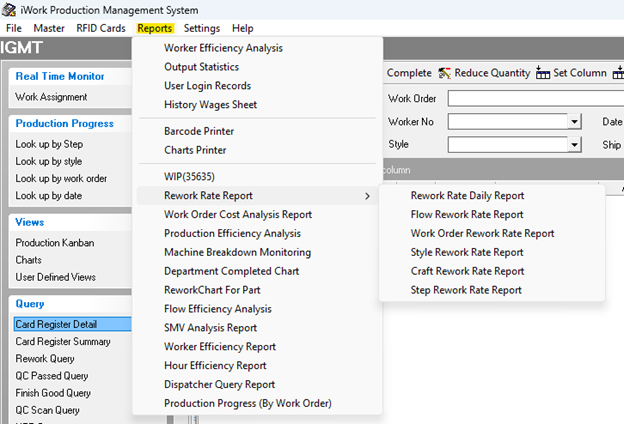Viewport: 624px width, 424px height.
Task: Click the Set Column toolbar icon
Action: [x=542, y=73]
